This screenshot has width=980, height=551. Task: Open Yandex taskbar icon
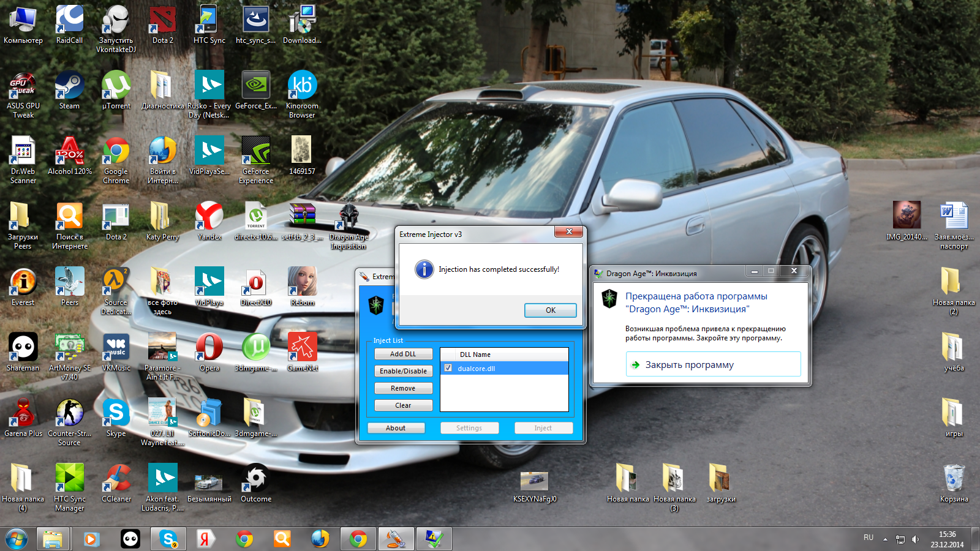pos(205,539)
